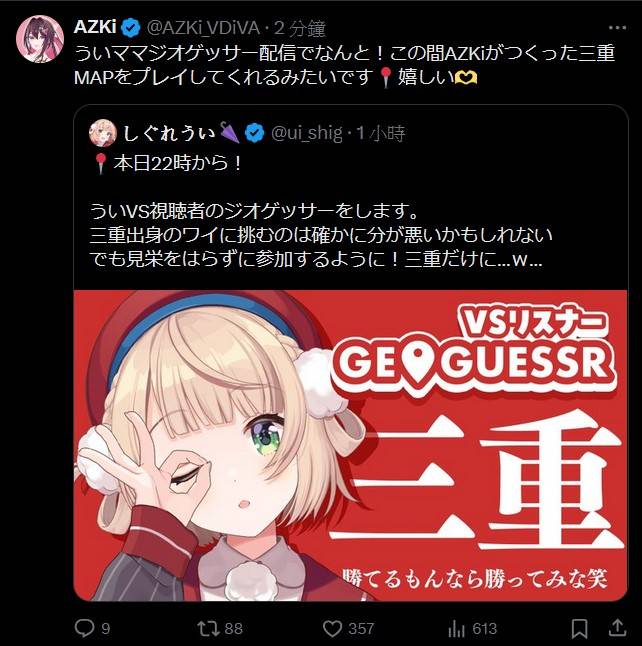Click AZKi's blue verified badge

point(131,28)
